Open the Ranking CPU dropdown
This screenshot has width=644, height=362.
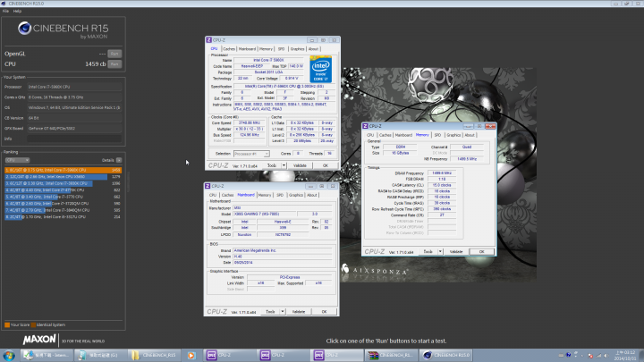click(17, 160)
